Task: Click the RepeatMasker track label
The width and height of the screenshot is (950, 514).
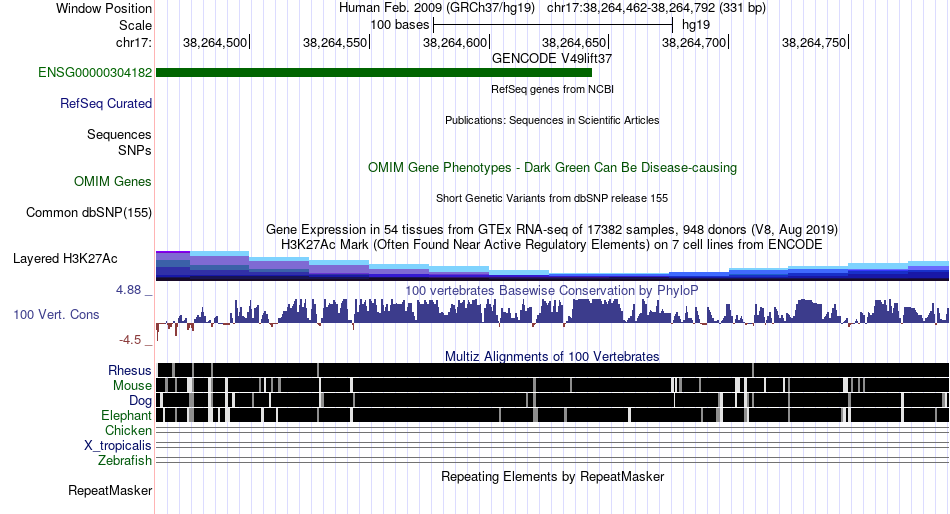Action: [110, 490]
